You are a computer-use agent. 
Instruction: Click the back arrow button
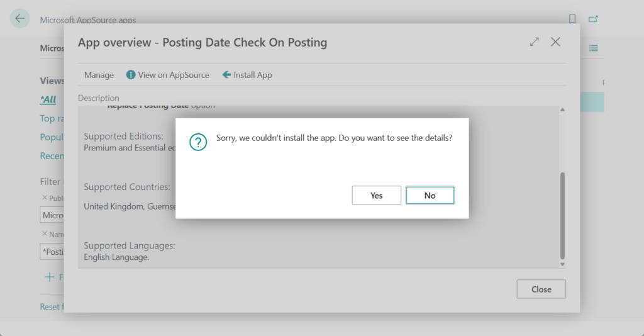click(20, 19)
